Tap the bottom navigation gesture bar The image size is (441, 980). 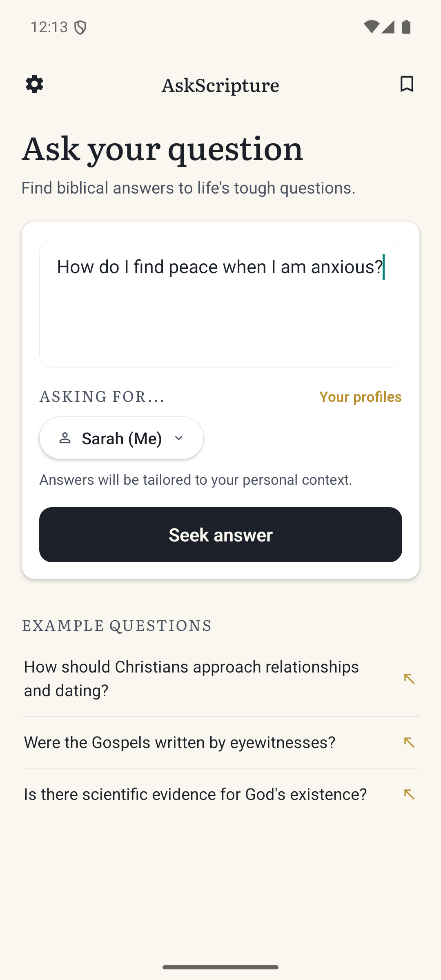coord(220,967)
